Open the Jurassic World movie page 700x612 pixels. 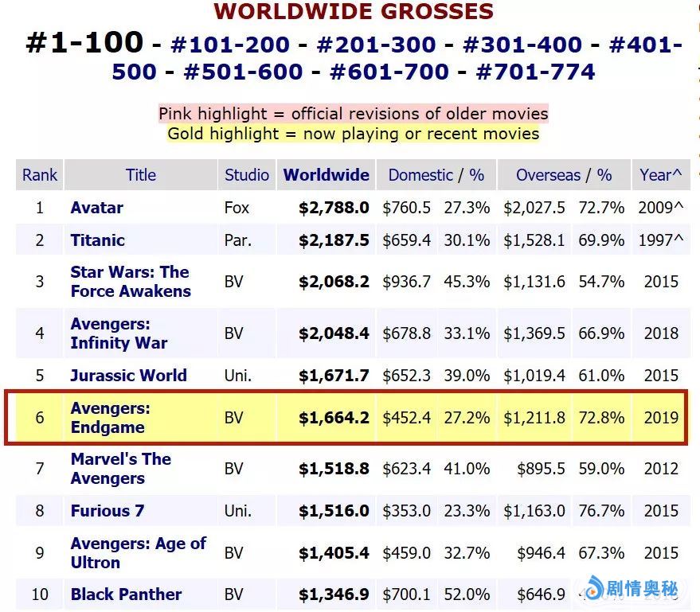click(128, 376)
